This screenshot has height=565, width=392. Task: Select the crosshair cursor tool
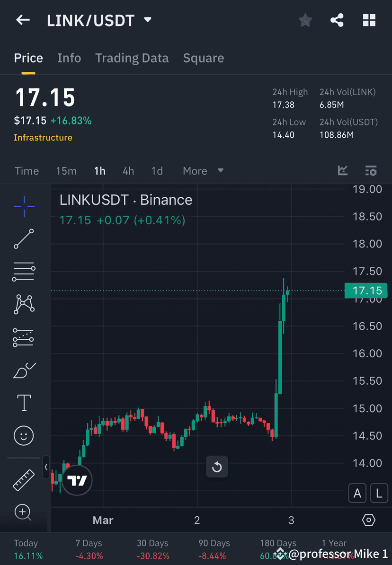(x=24, y=206)
